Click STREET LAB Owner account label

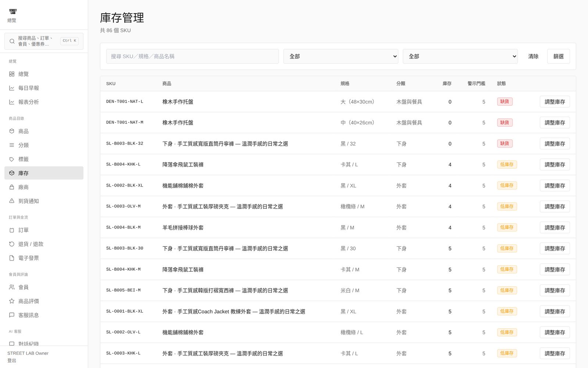pos(28,353)
